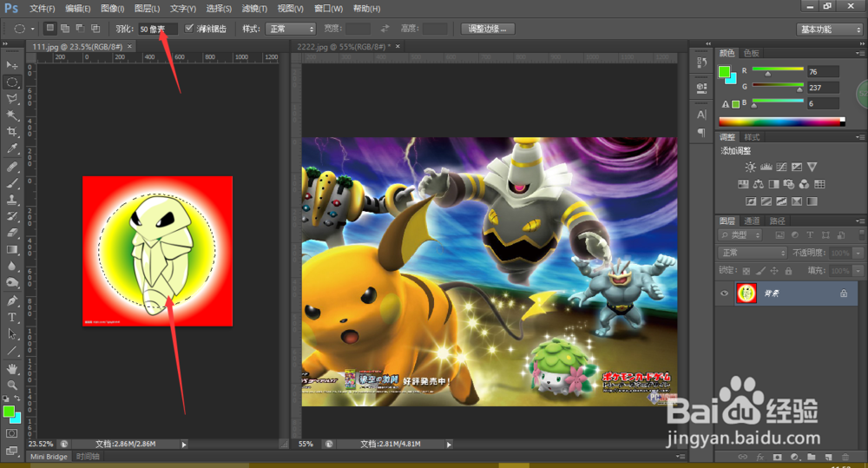Select the Horizontal Type tool
868x468 pixels.
click(x=11, y=317)
